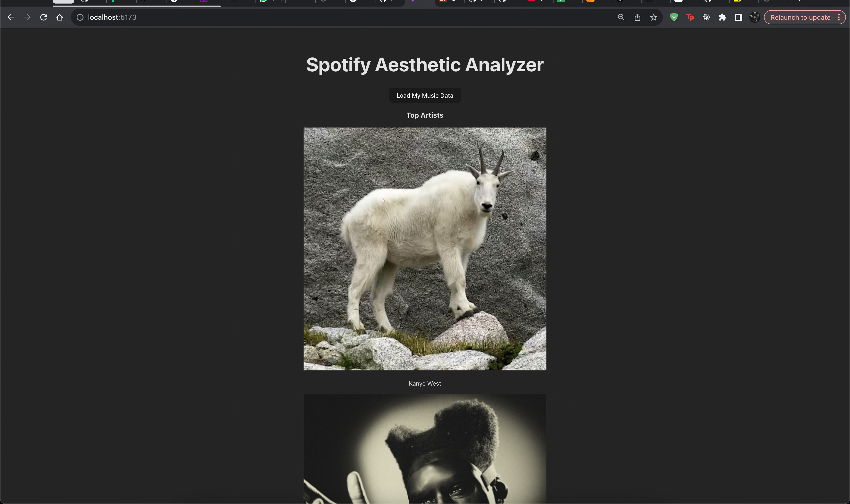This screenshot has width=850, height=504.
Task: Go back to the previous page
Action: pyautogui.click(x=11, y=17)
